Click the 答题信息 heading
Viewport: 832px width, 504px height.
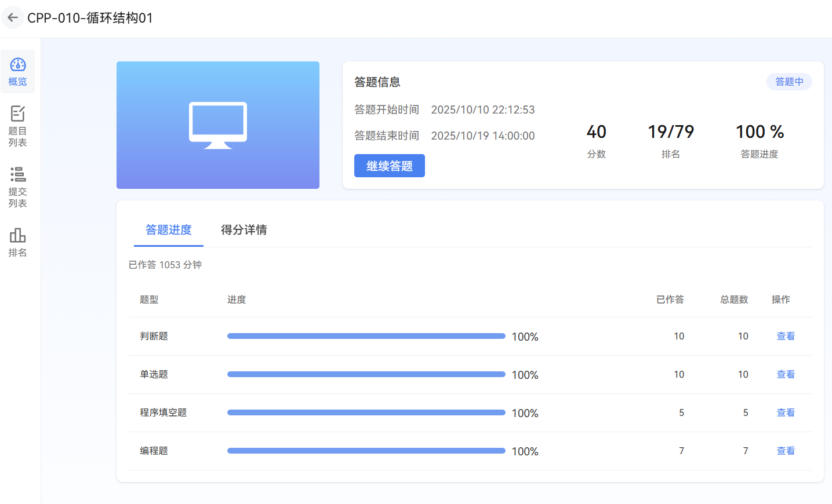click(377, 82)
